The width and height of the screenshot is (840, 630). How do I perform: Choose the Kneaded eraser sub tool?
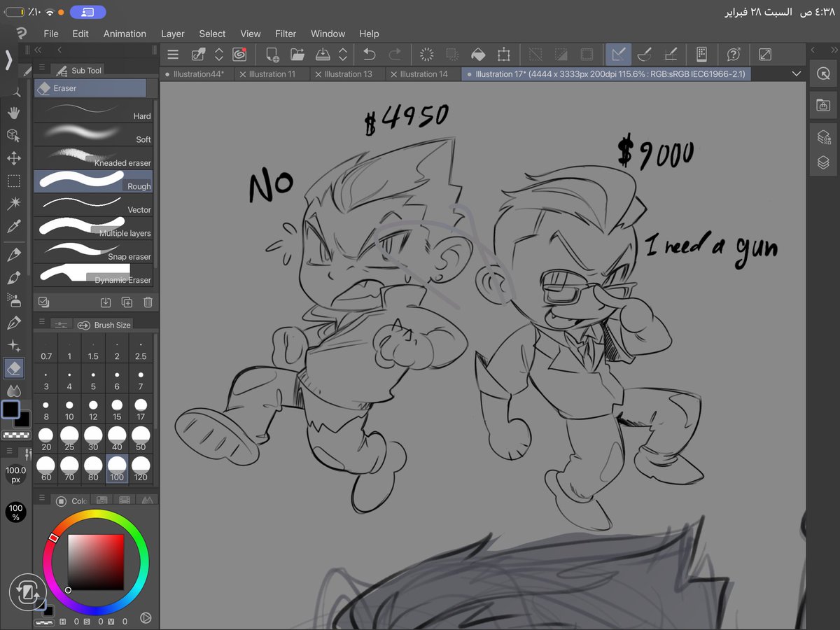coord(93,157)
